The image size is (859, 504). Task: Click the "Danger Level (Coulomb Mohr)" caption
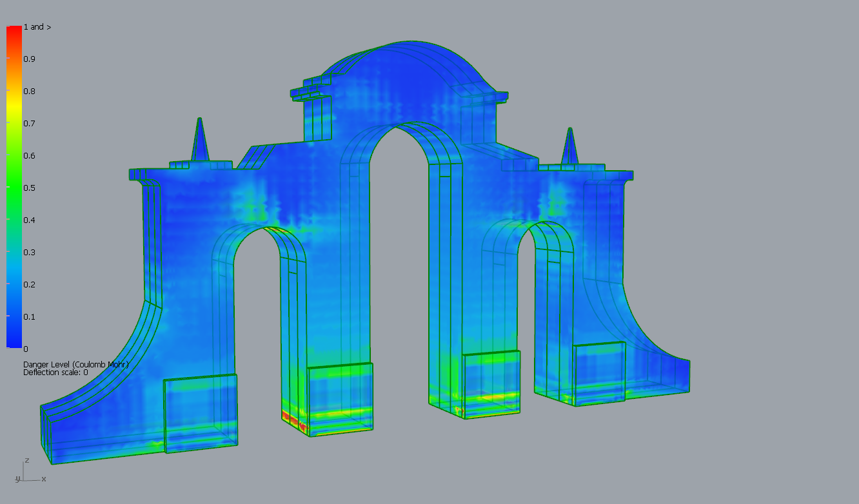coord(76,365)
